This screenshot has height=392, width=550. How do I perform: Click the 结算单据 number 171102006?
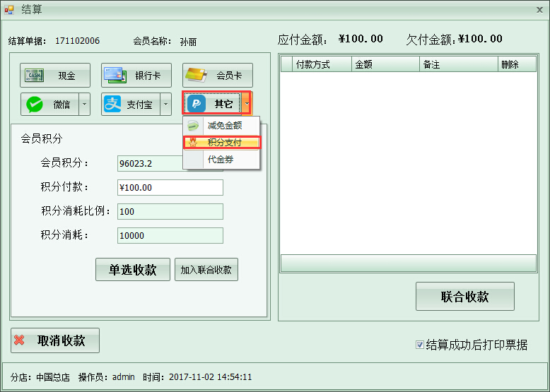point(78,41)
